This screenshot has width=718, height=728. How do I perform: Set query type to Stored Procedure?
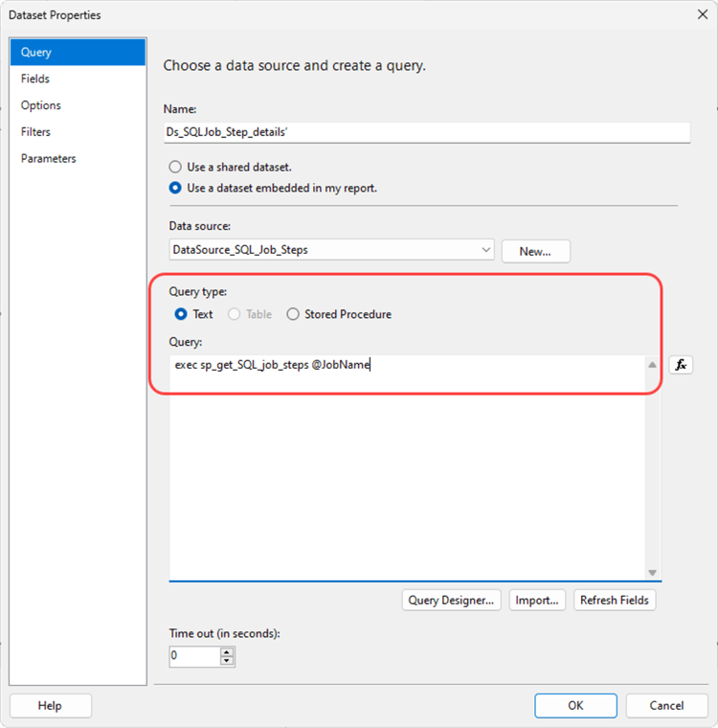coord(293,314)
